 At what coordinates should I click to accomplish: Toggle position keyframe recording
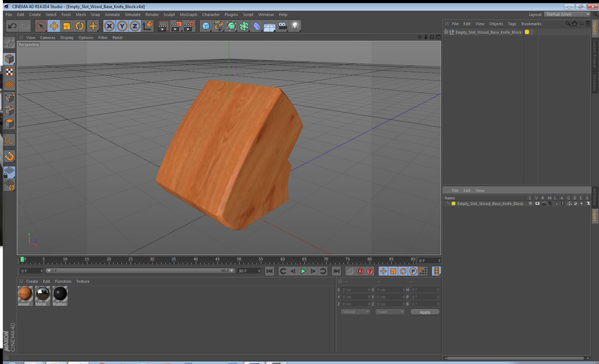[x=383, y=271]
